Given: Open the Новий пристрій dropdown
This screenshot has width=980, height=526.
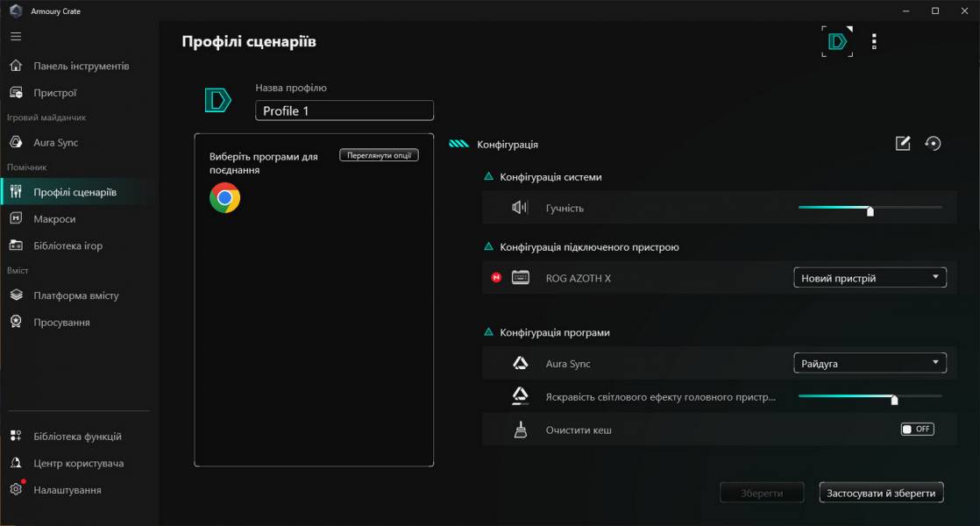Looking at the screenshot, I should (x=870, y=278).
